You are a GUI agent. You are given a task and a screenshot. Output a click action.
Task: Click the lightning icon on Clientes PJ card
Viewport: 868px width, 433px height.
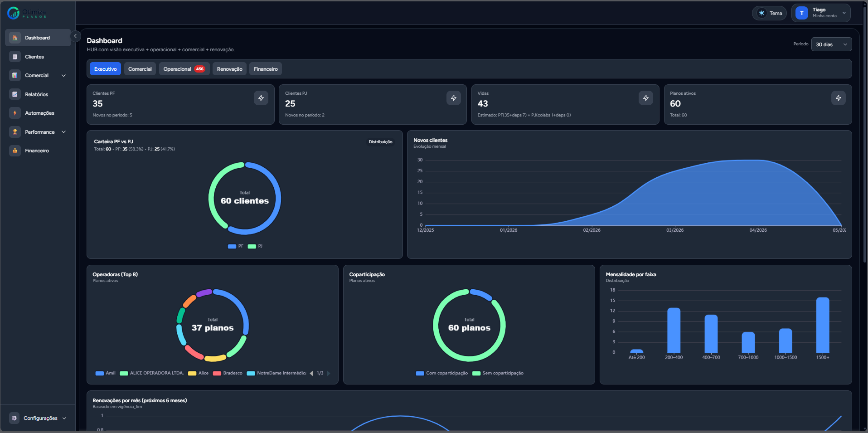click(454, 98)
